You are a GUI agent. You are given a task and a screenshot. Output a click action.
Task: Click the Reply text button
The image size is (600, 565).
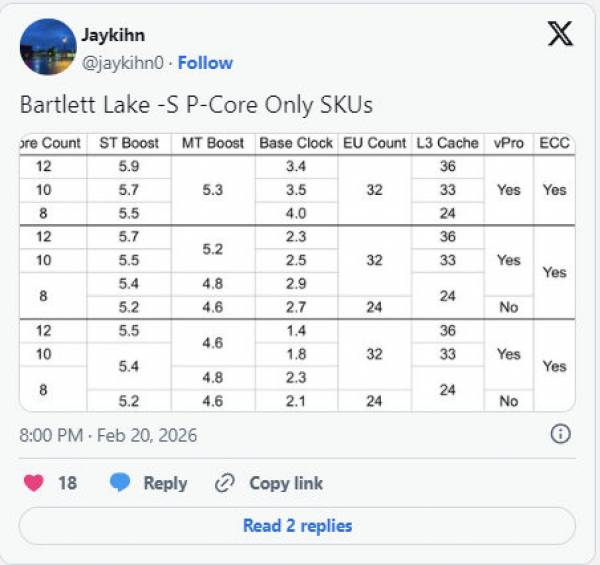click(165, 483)
